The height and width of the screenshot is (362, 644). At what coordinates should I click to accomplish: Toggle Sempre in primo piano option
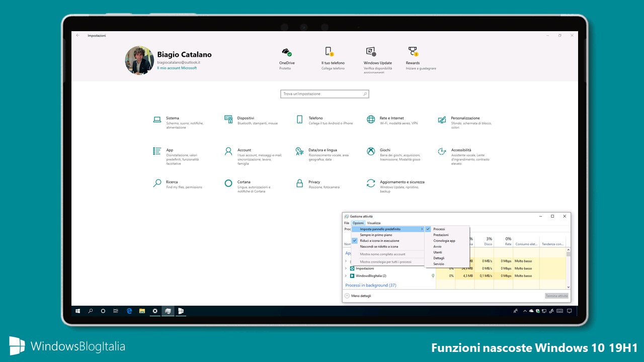[x=388, y=235]
